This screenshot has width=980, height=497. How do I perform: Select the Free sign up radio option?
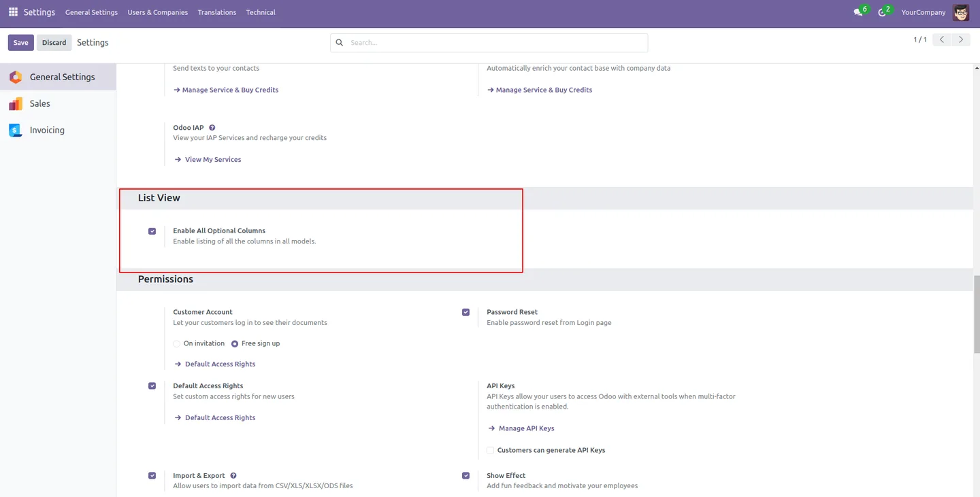click(235, 344)
